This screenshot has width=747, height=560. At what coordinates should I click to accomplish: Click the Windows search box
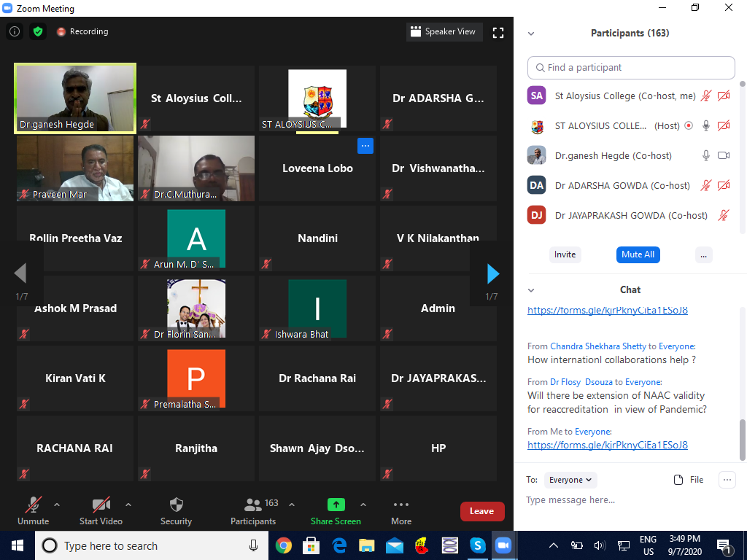click(152, 545)
